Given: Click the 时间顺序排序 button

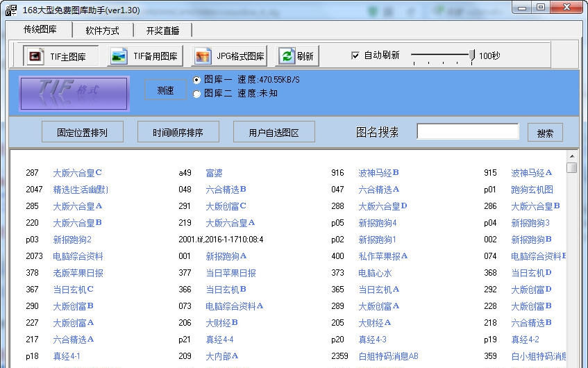Looking at the screenshot, I should pyautogui.click(x=178, y=132).
